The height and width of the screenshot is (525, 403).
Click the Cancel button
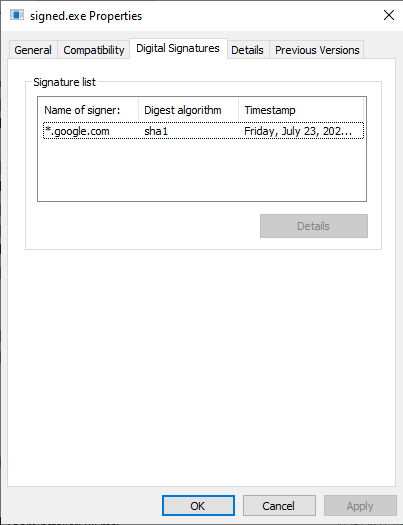tap(279, 506)
